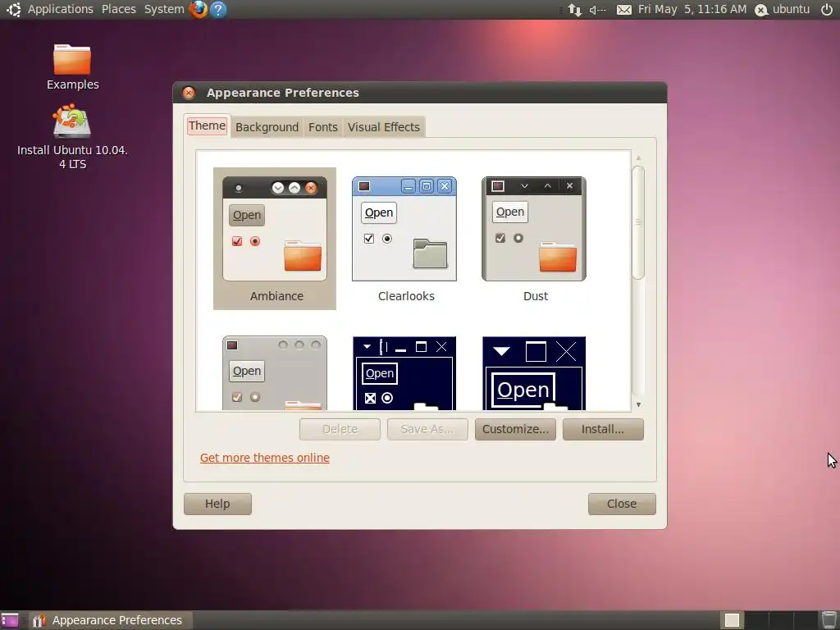Click the Clearlooks theme name label
The height and width of the screenshot is (630, 840).
pos(406,296)
